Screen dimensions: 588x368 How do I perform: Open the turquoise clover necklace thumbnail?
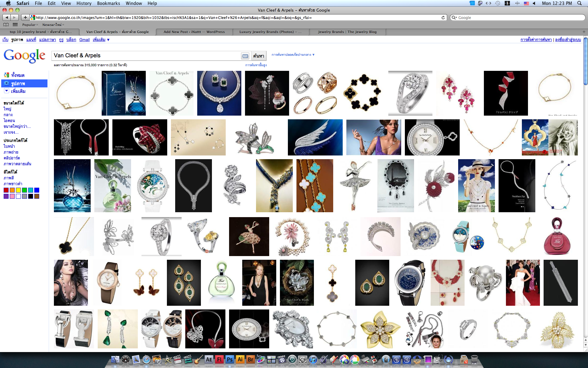pos(315,186)
